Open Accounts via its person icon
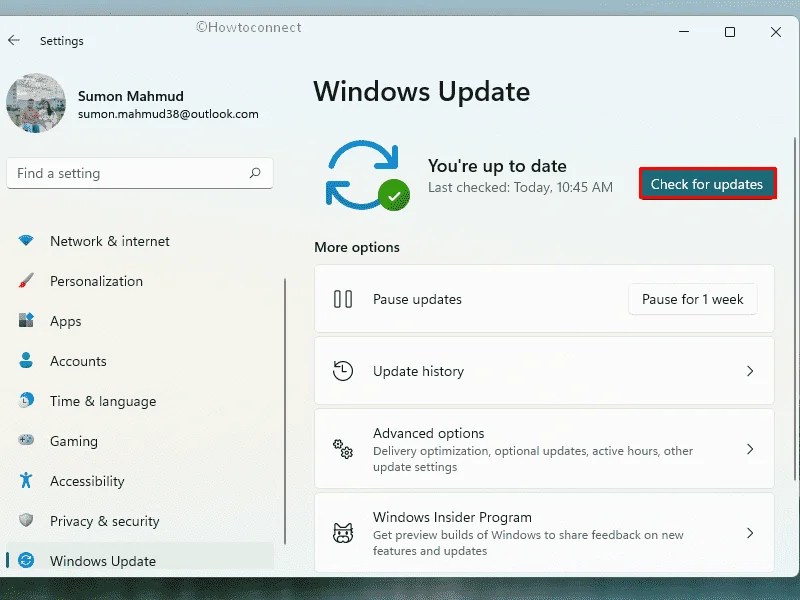 coord(26,361)
